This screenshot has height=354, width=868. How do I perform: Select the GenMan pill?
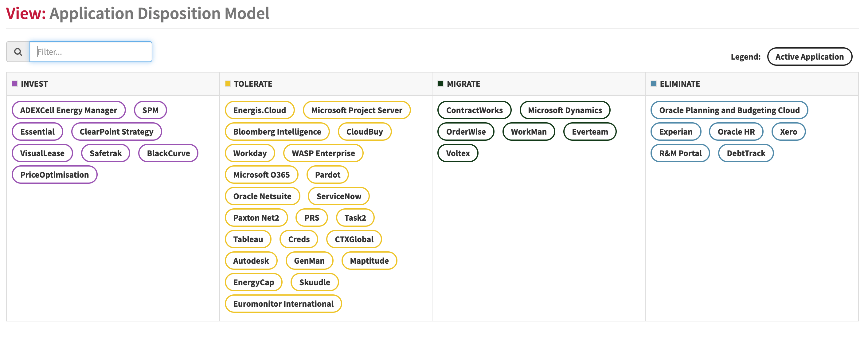pyautogui.click(x=309, y=261)
